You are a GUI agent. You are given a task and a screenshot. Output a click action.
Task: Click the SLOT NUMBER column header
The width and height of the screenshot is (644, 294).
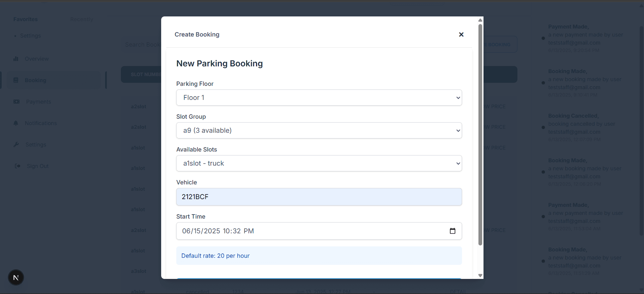[x=146, y=74]
